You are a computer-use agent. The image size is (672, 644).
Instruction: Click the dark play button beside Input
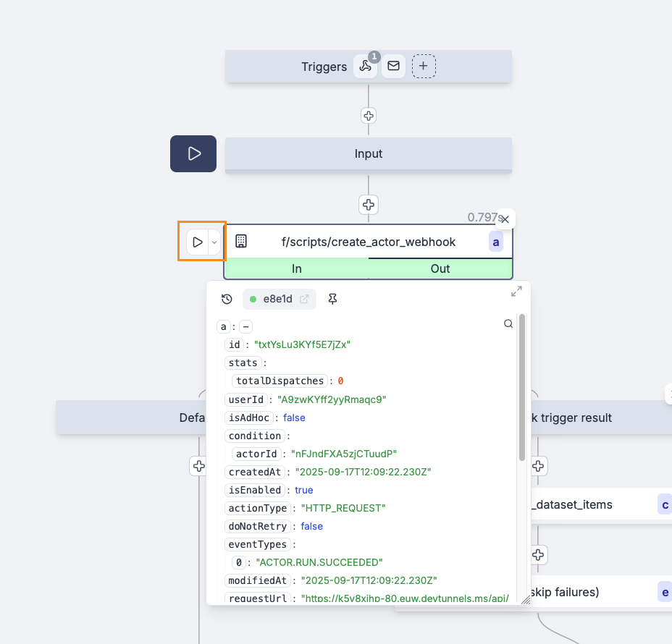pyautogui.click(x=193, y=153)
